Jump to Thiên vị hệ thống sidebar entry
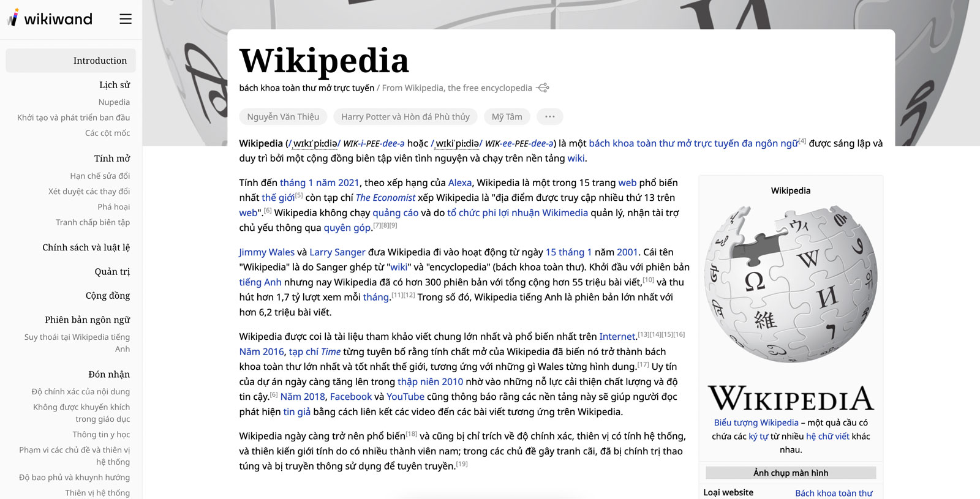Image resolution: width=980 pixels, height=499 pixels. [x=97, y=493]
